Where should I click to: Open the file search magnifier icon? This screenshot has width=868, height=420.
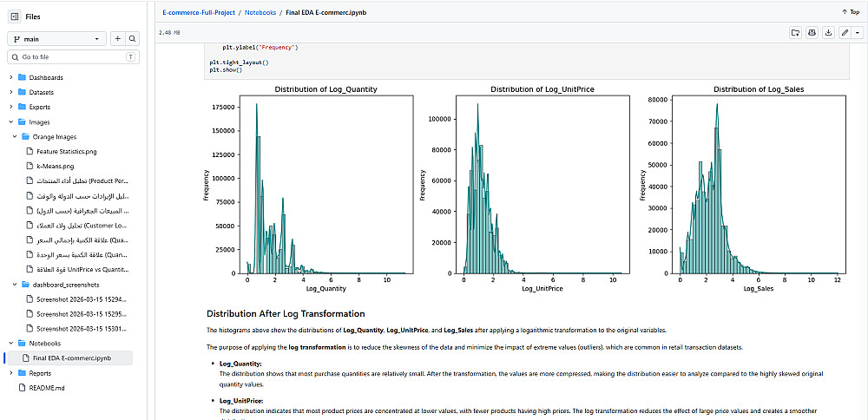pyautogui.click(x=132, y=39)
